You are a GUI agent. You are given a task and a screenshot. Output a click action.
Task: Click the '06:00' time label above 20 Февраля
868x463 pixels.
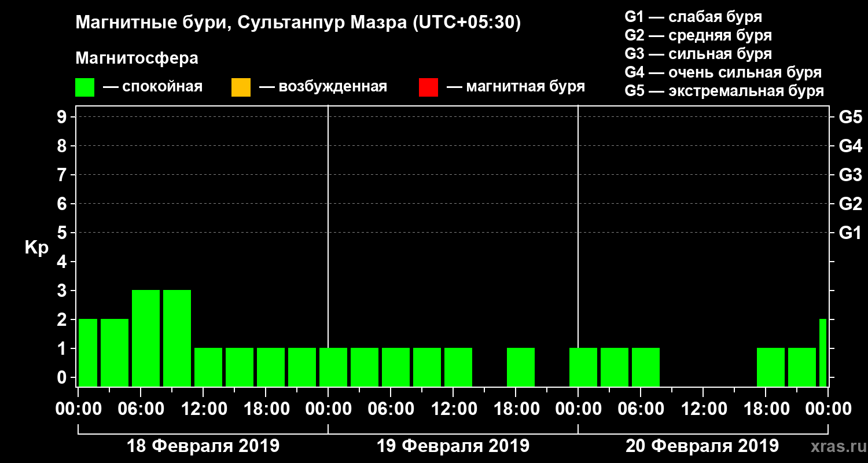point(641,409)
